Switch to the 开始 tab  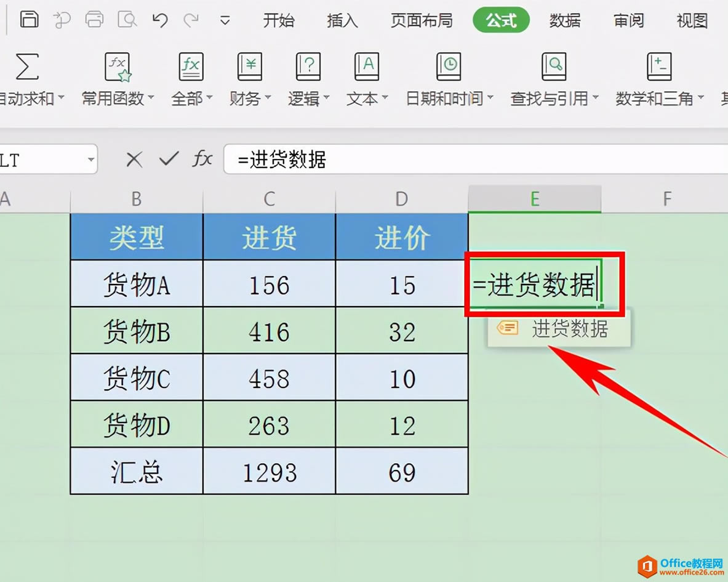[x=279, y=20]
